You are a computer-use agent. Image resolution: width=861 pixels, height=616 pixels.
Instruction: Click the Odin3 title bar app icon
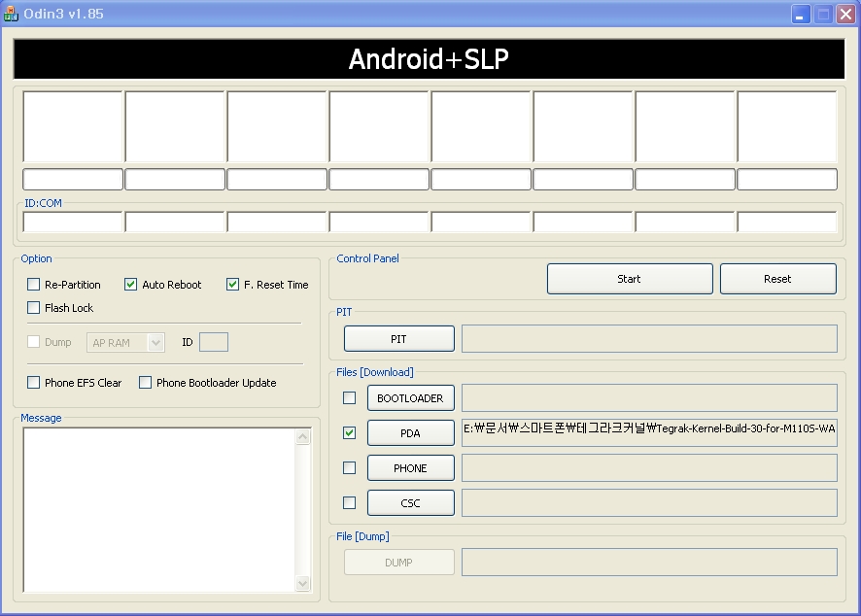12,14
